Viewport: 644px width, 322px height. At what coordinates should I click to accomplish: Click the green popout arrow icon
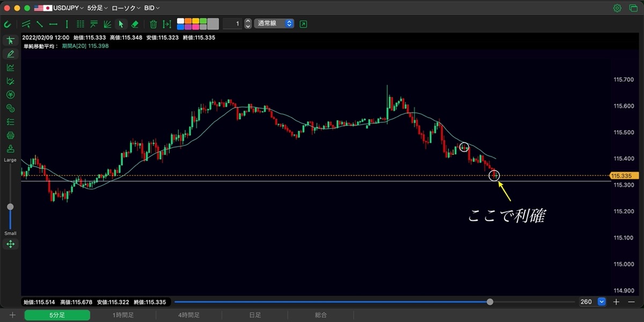(x=304, y=24)
